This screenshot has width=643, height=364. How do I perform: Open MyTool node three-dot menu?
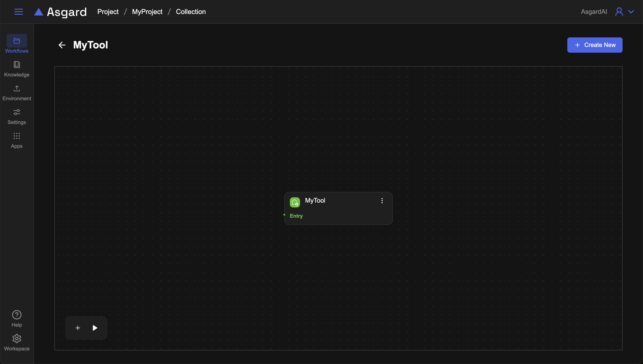(382, 201)
